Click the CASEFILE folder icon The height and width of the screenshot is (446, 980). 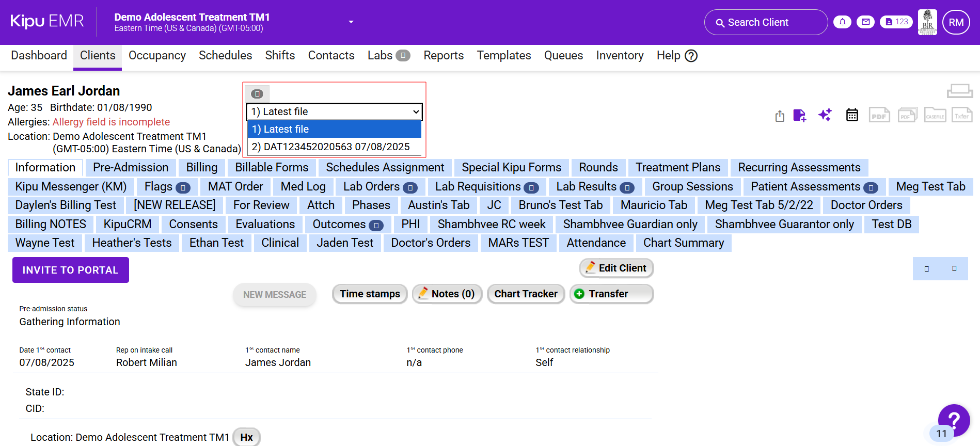pyautogui.click(x=935, y=115)
